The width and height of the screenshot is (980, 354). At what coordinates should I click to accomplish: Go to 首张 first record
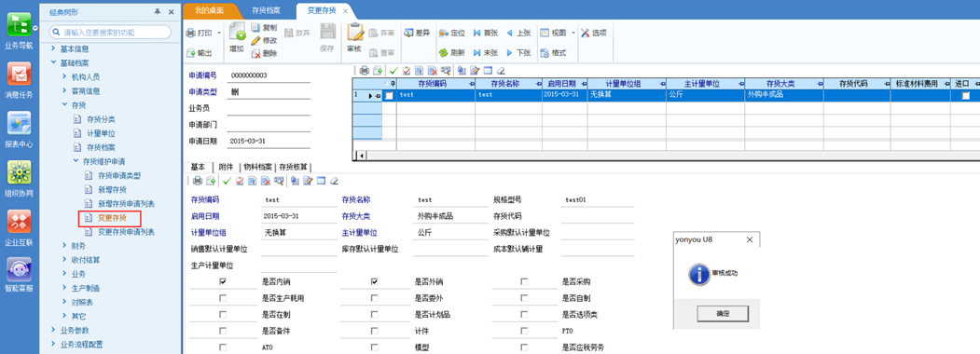(x=486, y=34)
